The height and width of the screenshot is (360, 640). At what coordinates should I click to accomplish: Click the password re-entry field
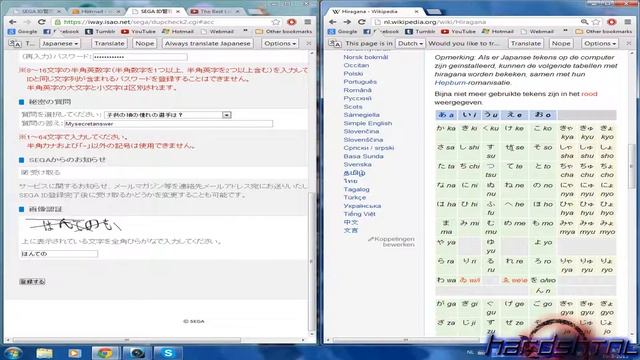(140, 57)
